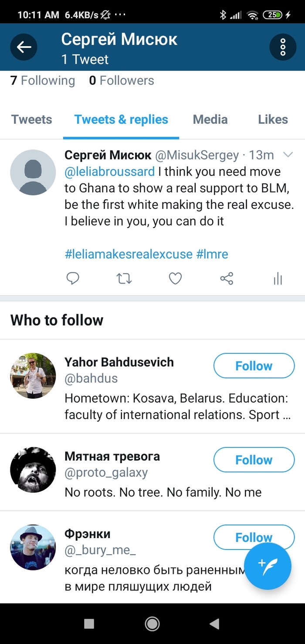The image size is (305, 644).
Task: Open the three-dot overflow menu
Action: (283, 47)
